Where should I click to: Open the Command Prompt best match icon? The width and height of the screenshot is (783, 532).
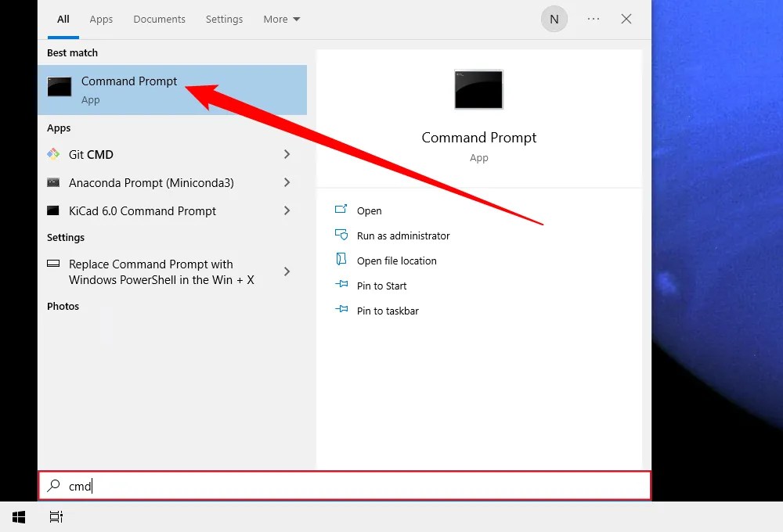click(x=59, y=88)
